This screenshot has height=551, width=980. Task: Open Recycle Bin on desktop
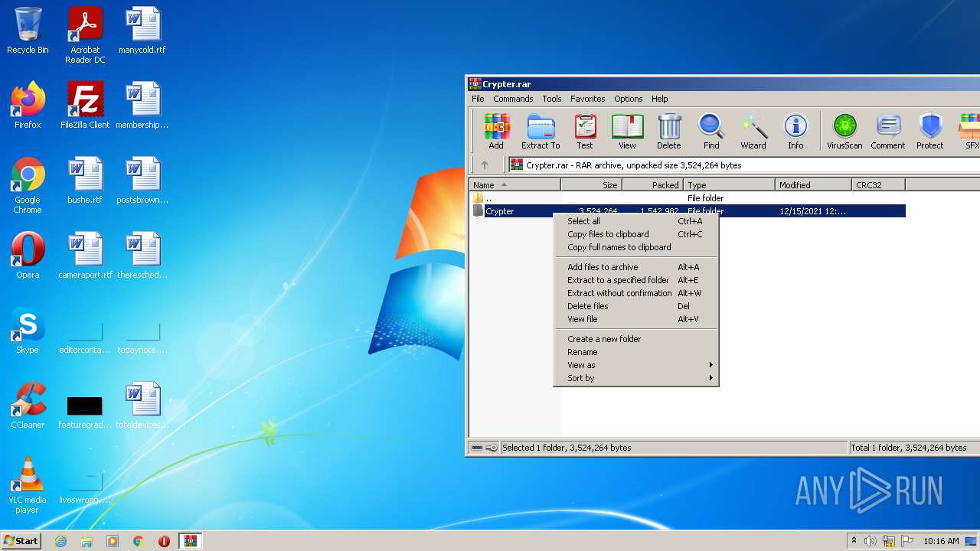28,31
